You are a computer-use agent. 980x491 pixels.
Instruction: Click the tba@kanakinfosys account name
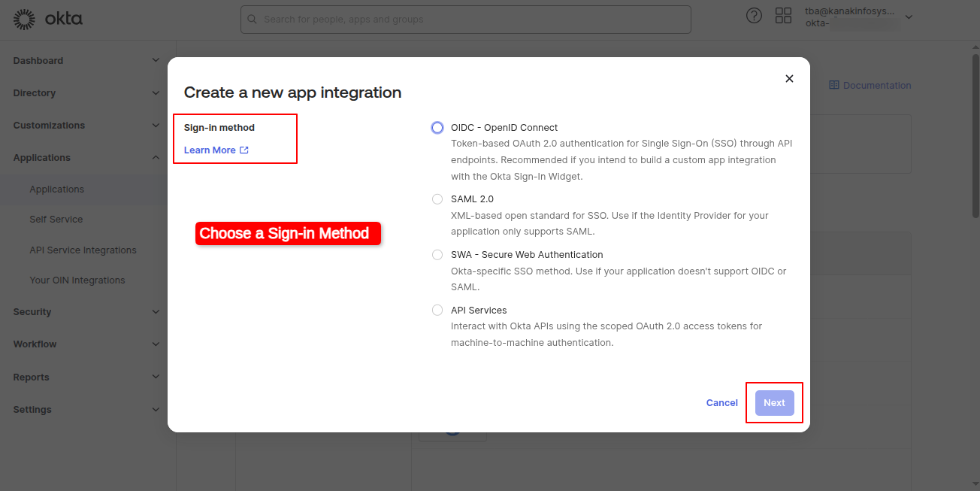coord(850,11)
